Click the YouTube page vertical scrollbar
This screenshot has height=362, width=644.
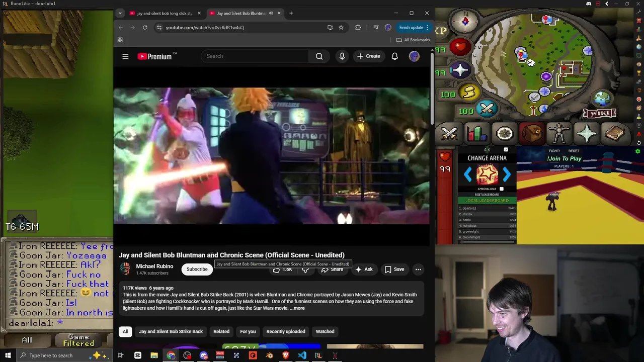coord(432,88)
